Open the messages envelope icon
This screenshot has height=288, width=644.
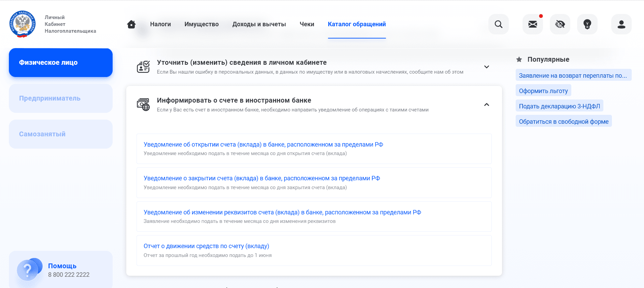(532, 24)
